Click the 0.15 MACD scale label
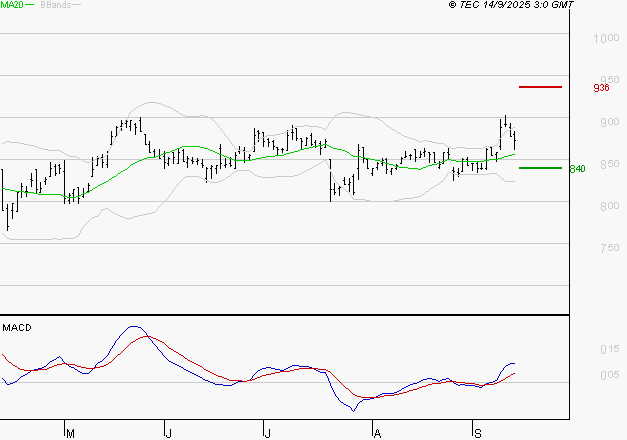 point(610,350)
